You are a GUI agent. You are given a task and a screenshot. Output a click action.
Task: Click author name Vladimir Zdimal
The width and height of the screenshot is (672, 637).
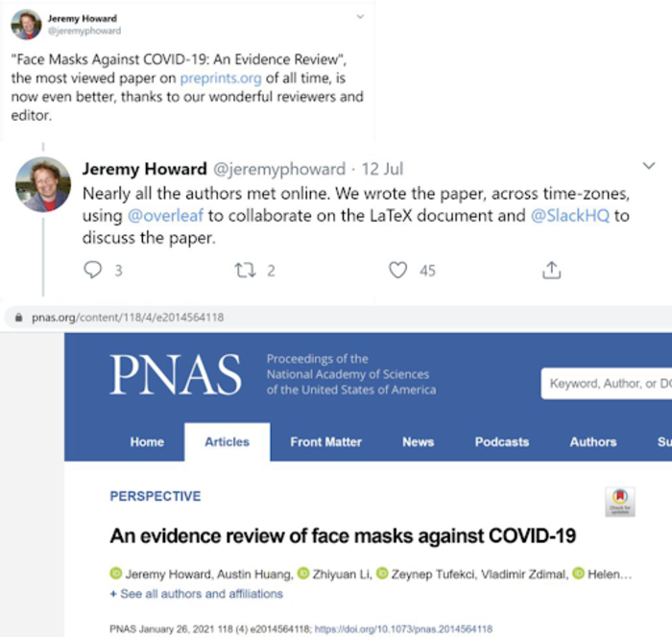(524, 574)
